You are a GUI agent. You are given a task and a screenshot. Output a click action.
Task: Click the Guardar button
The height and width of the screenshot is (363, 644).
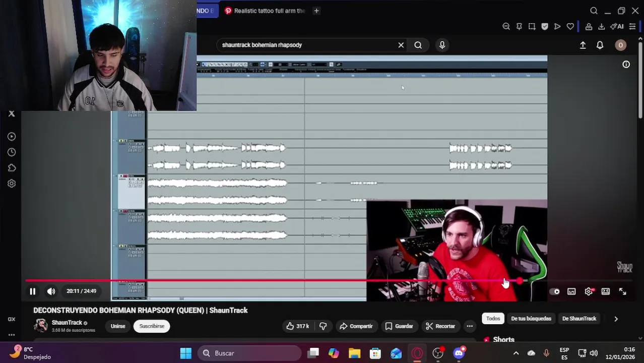point(399,326)
